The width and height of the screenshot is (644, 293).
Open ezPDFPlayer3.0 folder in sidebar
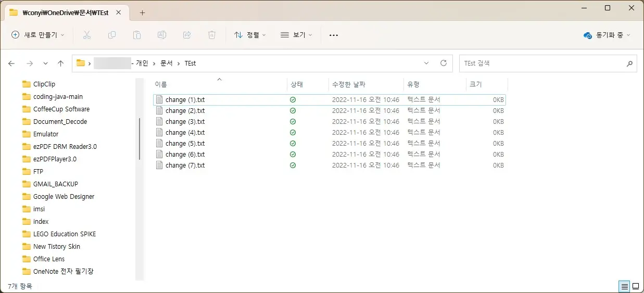pos(55,159)
